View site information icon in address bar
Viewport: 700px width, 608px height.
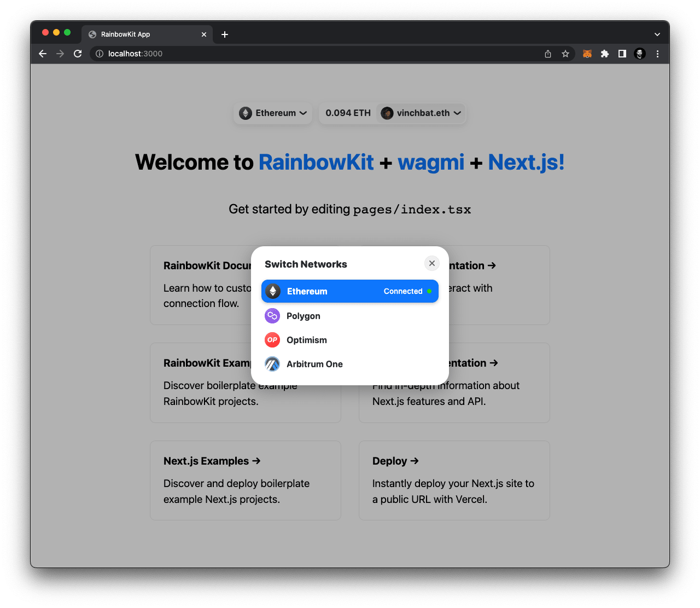click(x=100, y=54)
